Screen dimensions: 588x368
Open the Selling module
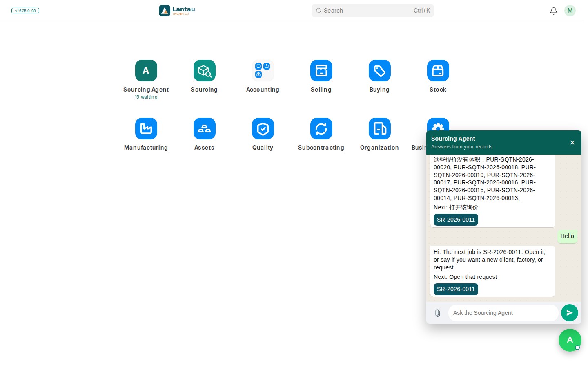point(321,71)
